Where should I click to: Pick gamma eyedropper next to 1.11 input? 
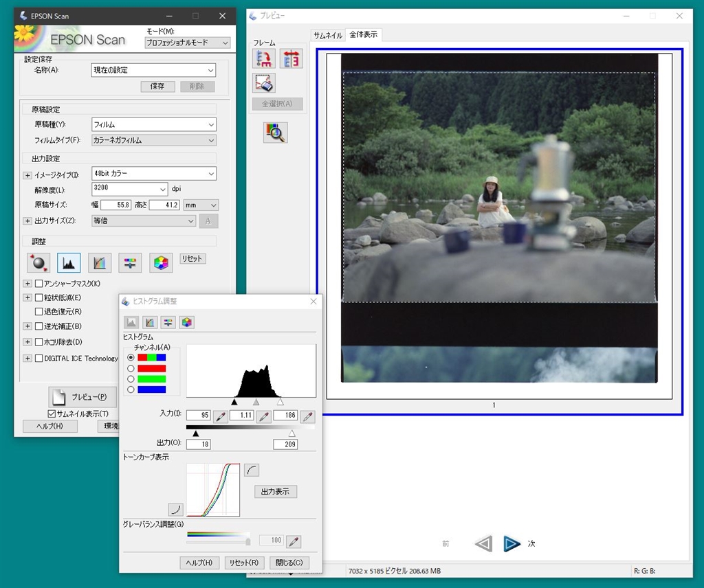264,416
